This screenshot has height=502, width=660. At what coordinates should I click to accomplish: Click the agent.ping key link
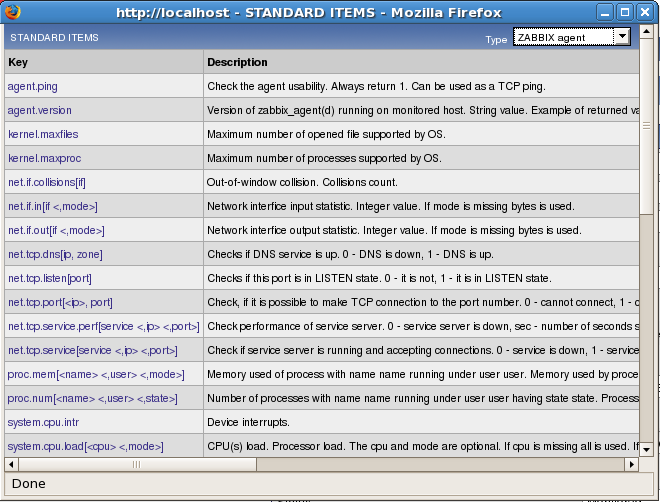click(x=32, y=86)
